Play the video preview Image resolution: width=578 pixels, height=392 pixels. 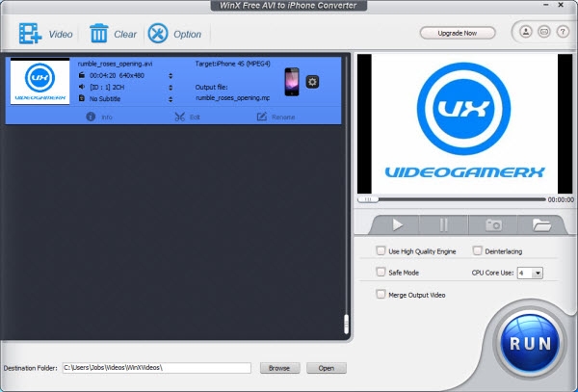pos(398,224)
